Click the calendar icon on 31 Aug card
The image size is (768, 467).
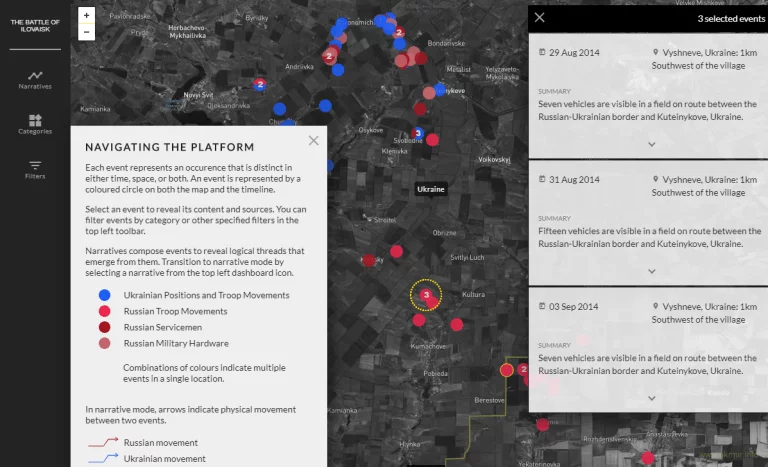pyautogui.click(x=542, y=179)
